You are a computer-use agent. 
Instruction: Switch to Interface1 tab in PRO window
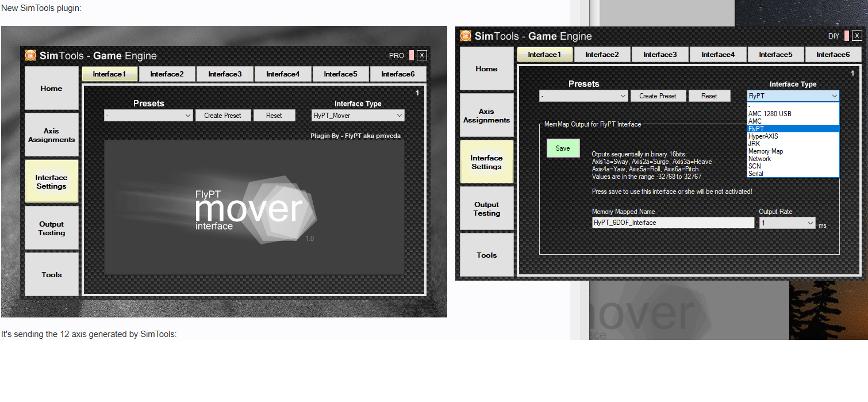[x=109, y=74]
